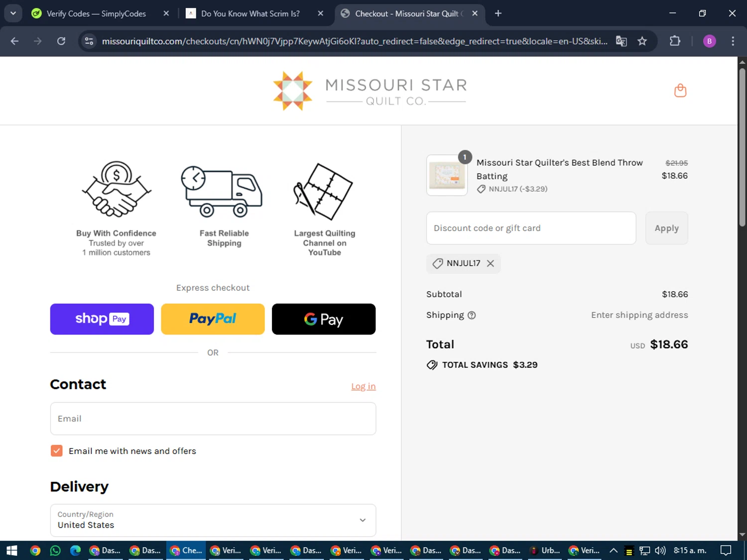Pay with PayPal express button
Image resolution: width=747 pixels, height=560 pixels.
tap(213, 319)
